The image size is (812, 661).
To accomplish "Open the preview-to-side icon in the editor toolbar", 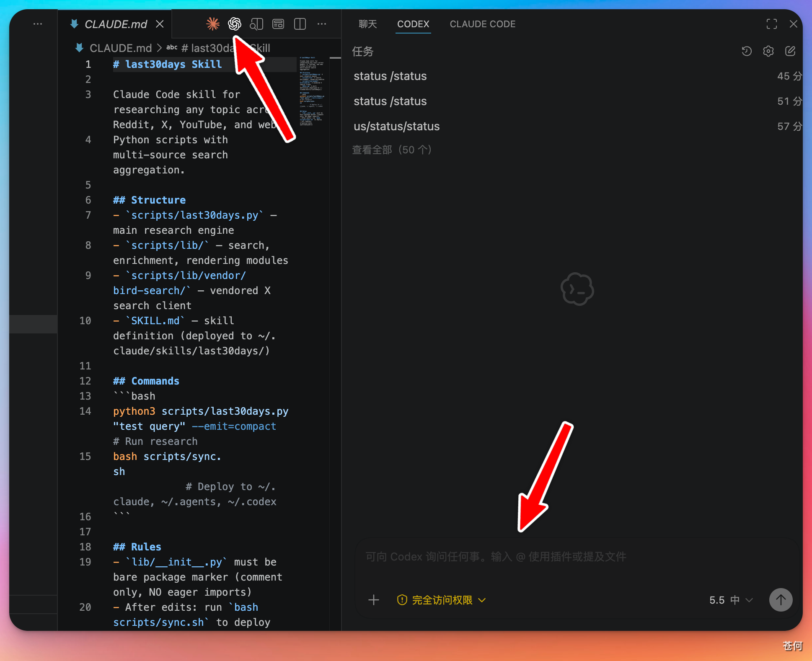I will pyautogui.click(x=256, y=24).
